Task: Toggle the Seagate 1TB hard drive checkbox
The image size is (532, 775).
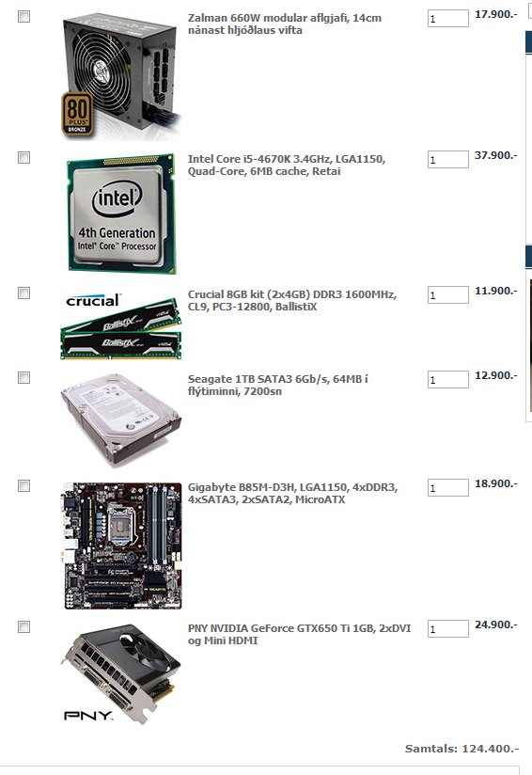Action: (23, 377)
